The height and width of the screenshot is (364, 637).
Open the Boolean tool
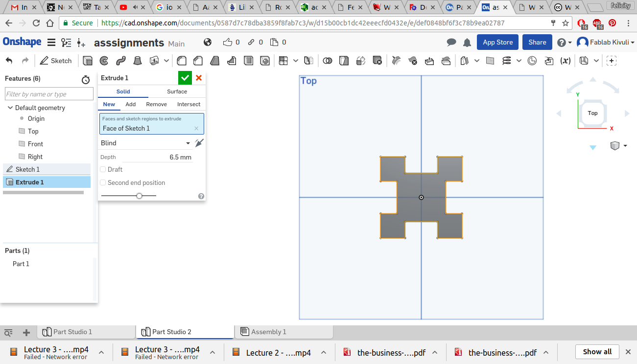(x=328, y=61)
